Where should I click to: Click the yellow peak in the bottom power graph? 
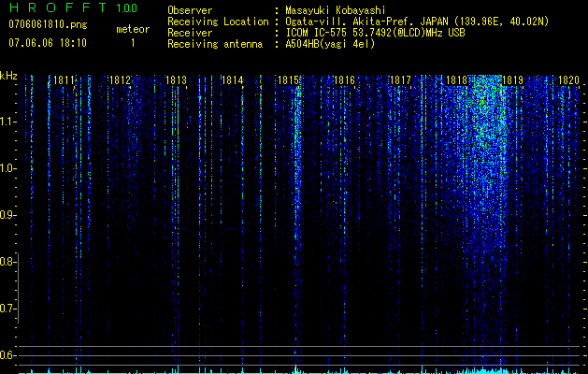(x=295, y=368)
